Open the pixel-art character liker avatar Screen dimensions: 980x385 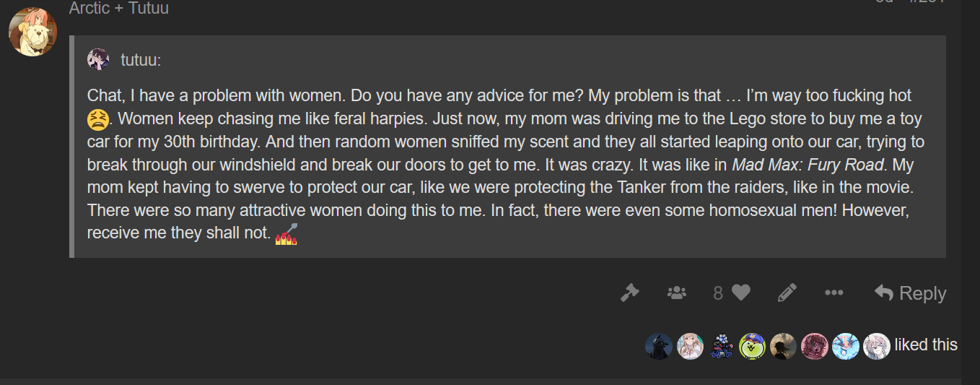[721, 346]
